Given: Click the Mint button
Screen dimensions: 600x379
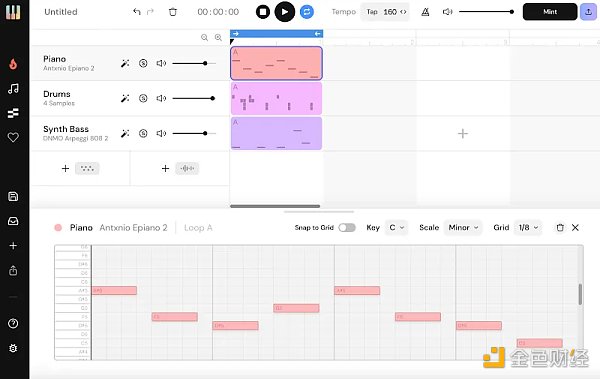Looking at the screenshot, I should point(550,12).
